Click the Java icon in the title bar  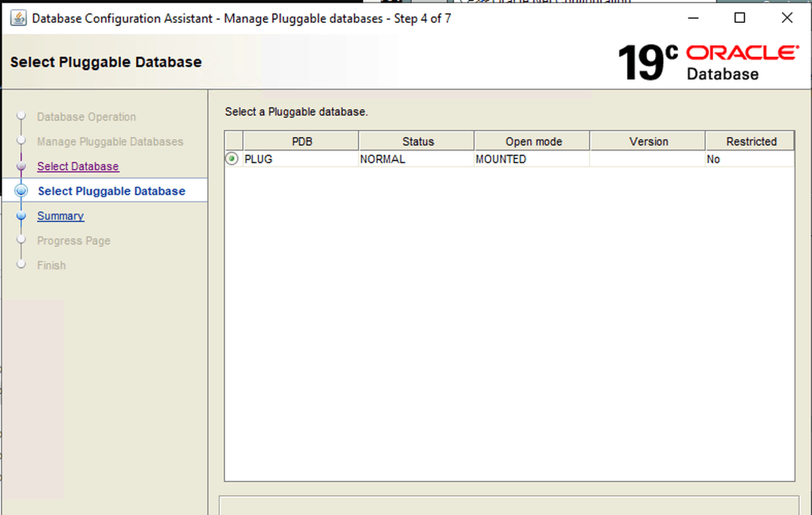tap(18, 18)
